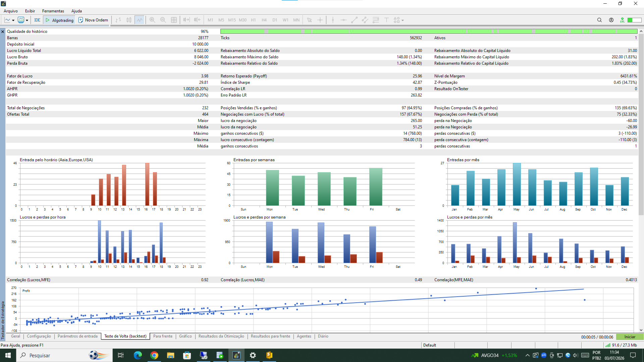
Task: Select the text label tool
Action: (386, 20)
